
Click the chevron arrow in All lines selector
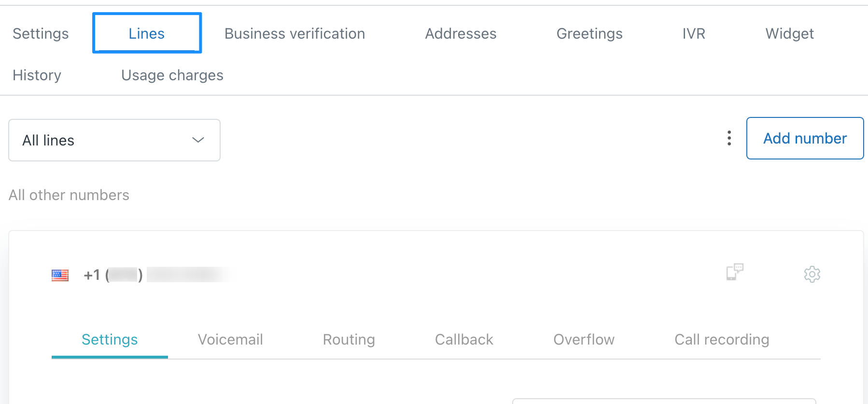pos(198,140)
